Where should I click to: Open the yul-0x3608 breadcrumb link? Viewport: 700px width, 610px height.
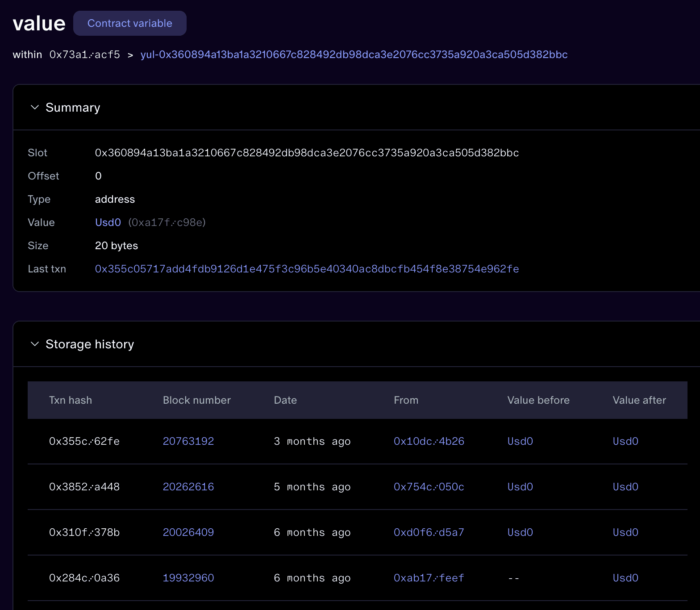tap(354, 54)
